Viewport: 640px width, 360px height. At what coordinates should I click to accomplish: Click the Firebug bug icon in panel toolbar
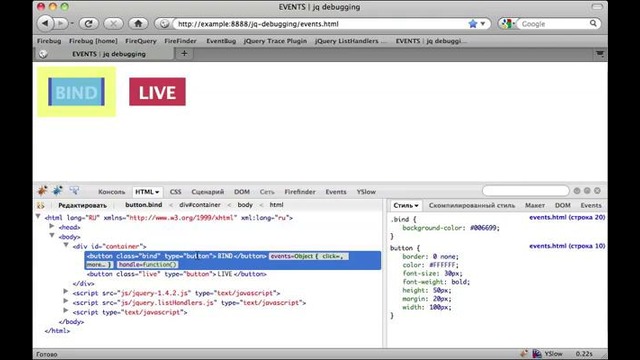42,190
